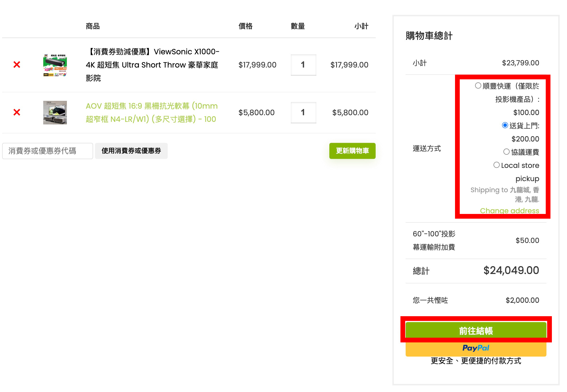
Task: Select 送貨上門 delivery option
Action: tap(505, 125)
